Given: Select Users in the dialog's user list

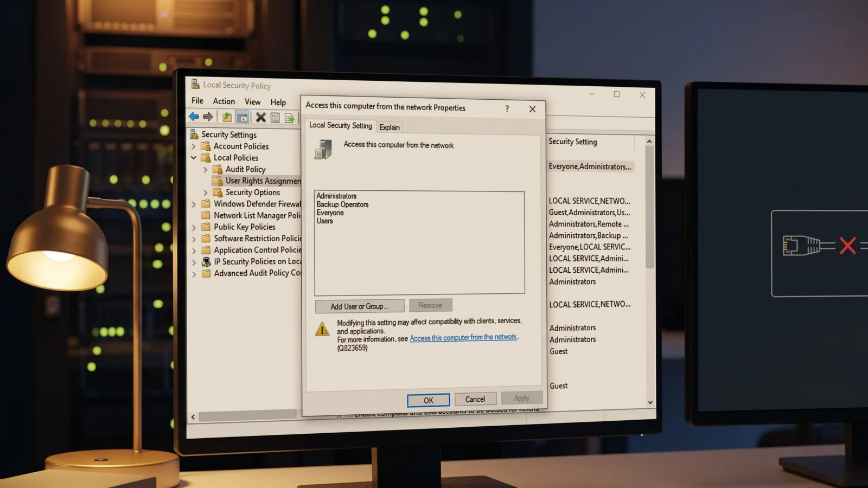Looking at the screenshot, I should [x=324, y=221].
